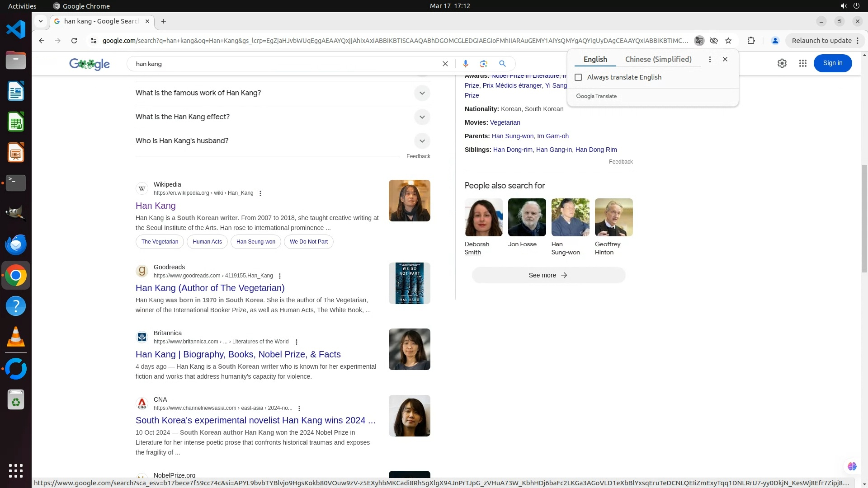
Task: Open Google search settings gear
Action: [782, 64]
